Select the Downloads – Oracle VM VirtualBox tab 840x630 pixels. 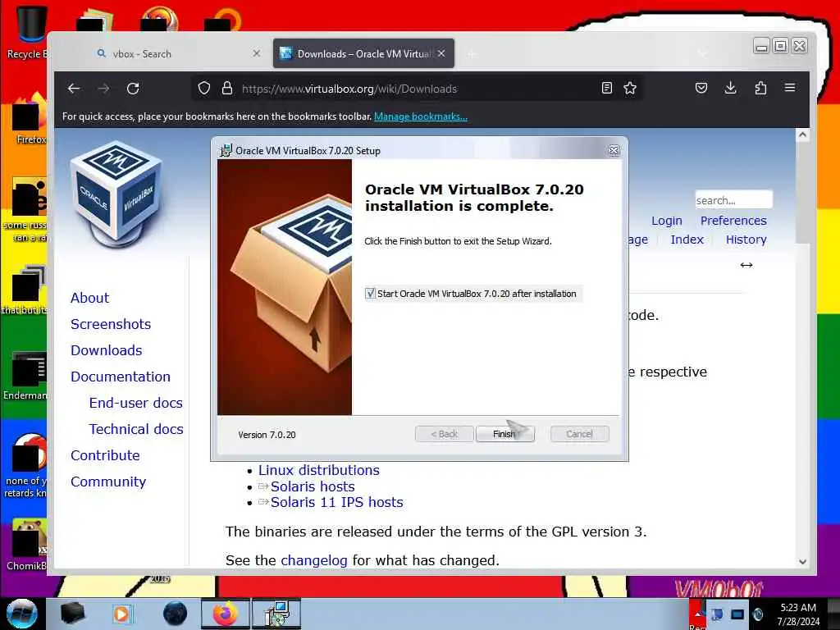[363, 53]
